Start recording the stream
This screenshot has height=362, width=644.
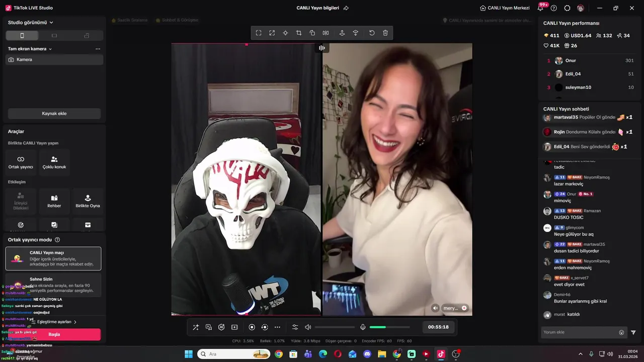pyautogui.click(x=252, y=327)
